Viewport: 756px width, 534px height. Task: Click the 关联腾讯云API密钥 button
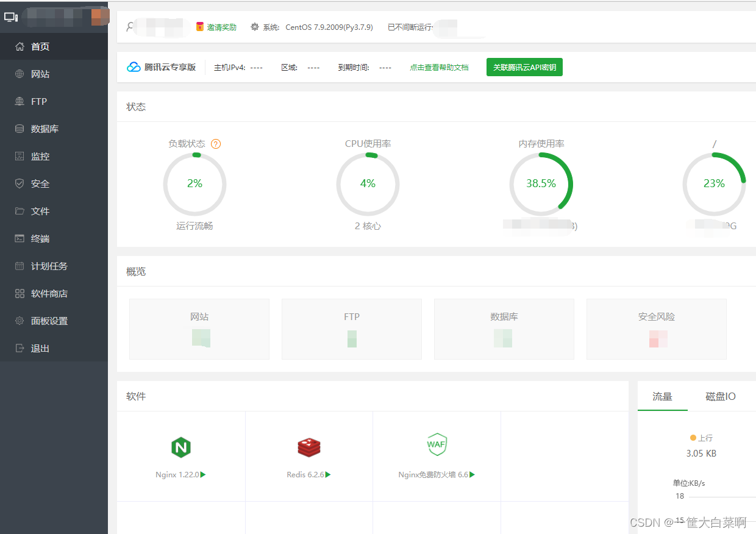coord(524,67)
